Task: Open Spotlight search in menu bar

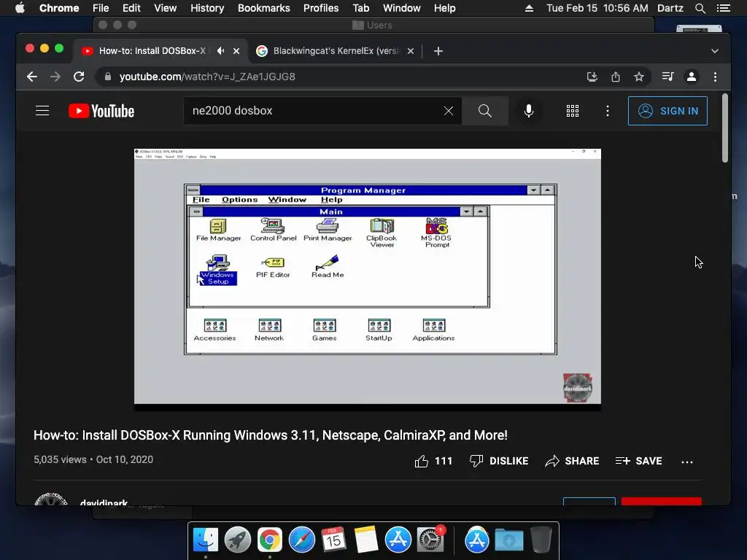Action: coord(700,8)
